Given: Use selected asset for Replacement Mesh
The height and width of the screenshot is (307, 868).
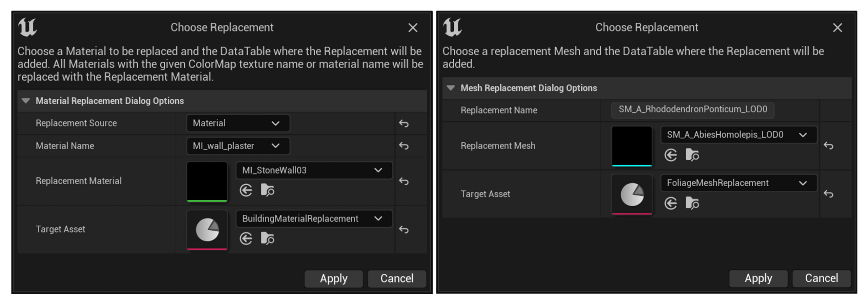Looking at the screenshot, I should (670, 155).
